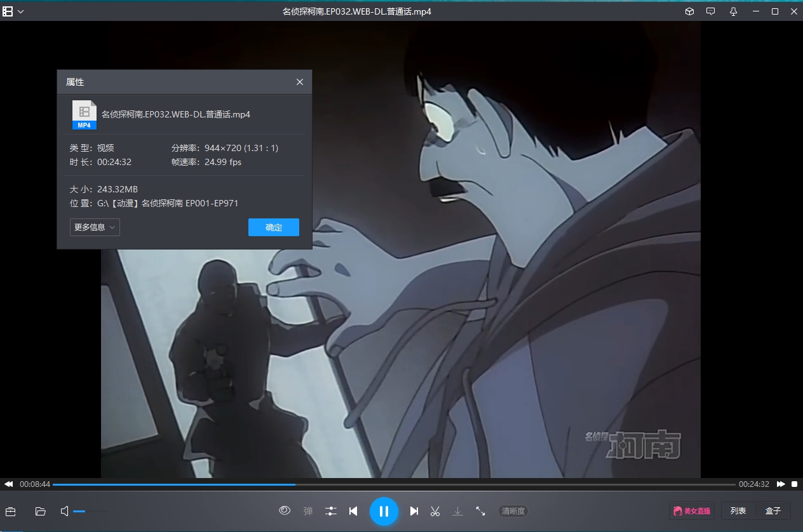This screenshot has width=803, height=532.
Task: Close the 属性 dialog
Action: 300,82
